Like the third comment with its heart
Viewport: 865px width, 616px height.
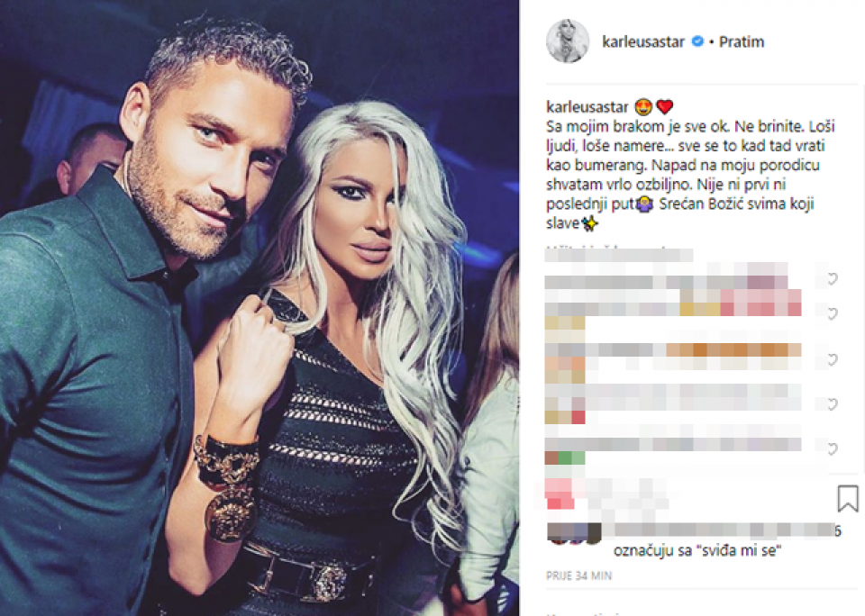point(832,360)
